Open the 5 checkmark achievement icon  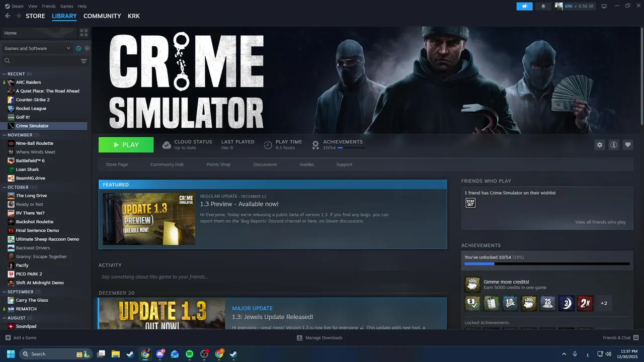pos(473,303)
